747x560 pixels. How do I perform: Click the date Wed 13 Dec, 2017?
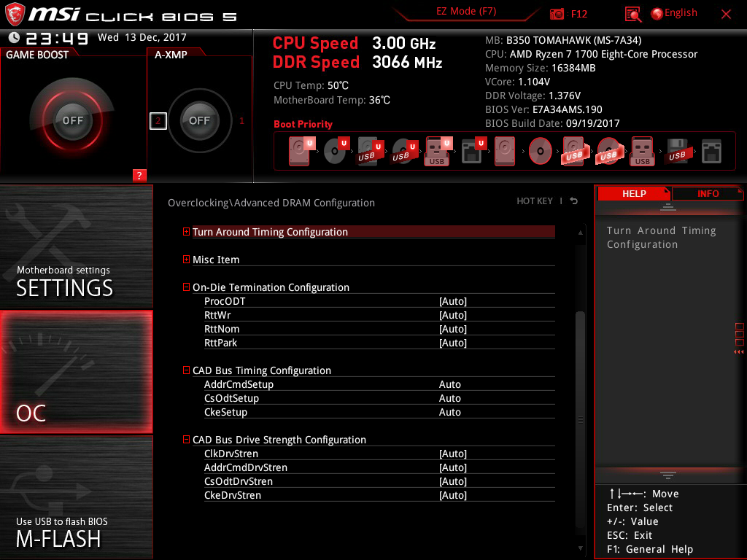click(x=142, y=37)
